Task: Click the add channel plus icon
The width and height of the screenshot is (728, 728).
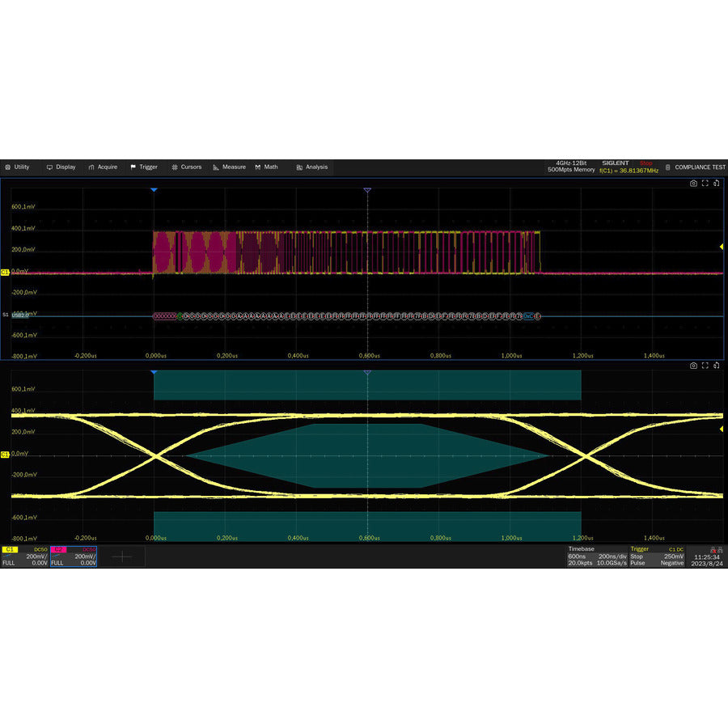Action: (x=122, y=556)
